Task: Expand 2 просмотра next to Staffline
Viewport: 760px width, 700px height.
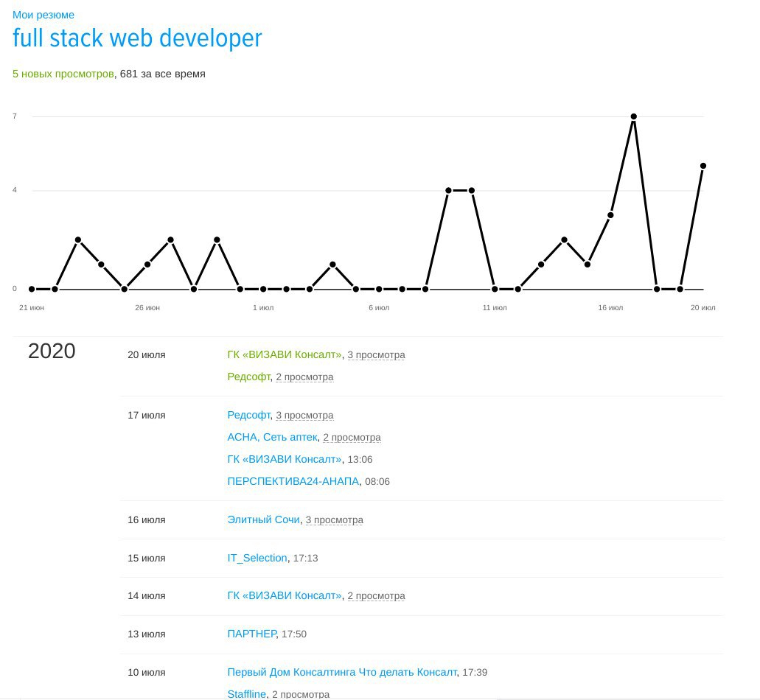Action: click(301, 695)
